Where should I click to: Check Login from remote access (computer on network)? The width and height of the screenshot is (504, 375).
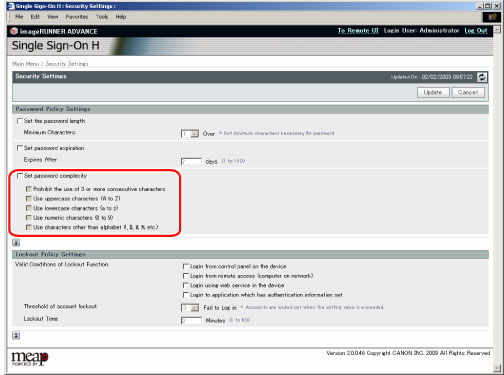tap(186, 276)
